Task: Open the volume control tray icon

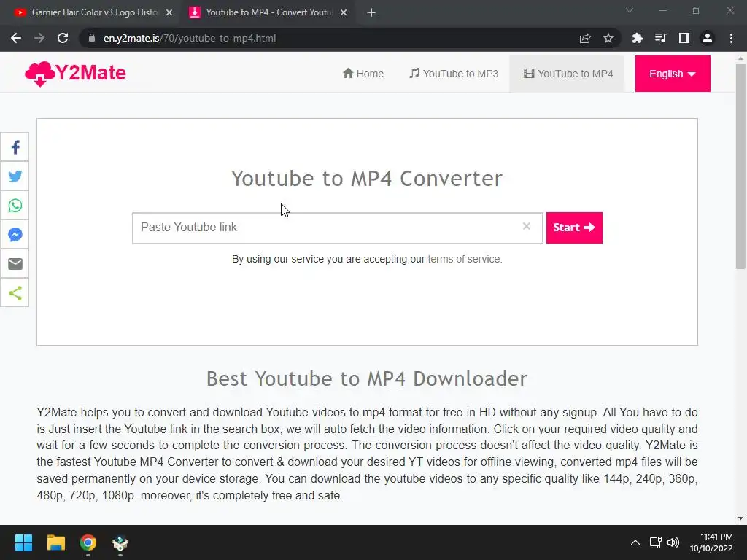Action: pyautogui.click(x=673, y=542)
